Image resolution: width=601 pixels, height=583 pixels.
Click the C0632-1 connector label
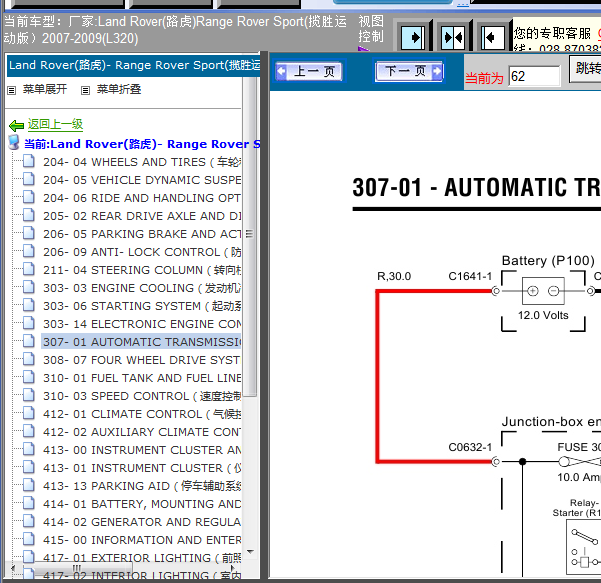(x=470, y=447)
